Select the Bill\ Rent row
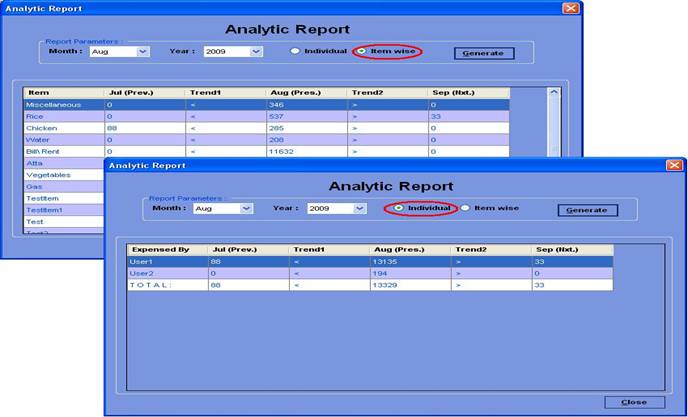The width and height of the screenshot is (688, 417). (267, 151)
